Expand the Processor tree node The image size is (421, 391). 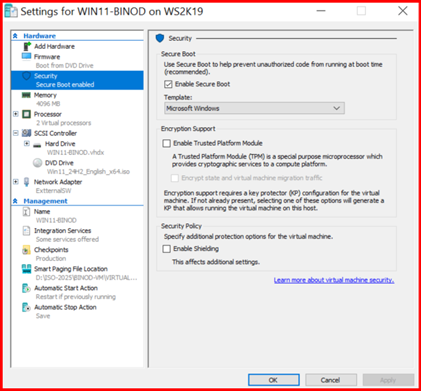click(16, 114)
